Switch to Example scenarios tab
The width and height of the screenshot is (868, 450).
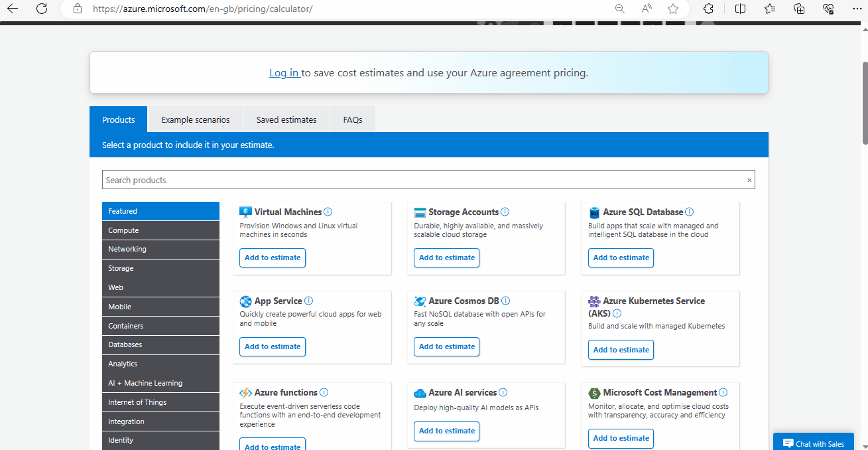tap(196, 119)
